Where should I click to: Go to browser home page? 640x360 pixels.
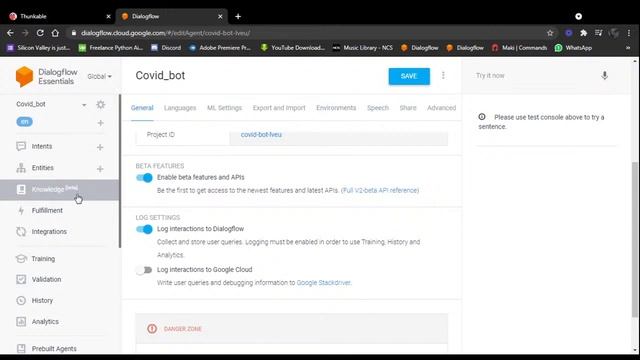click(55, 33)
